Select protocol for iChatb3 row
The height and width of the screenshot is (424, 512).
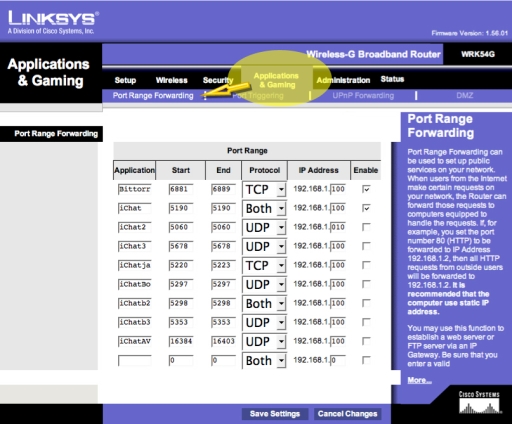(x=264, y=322)
